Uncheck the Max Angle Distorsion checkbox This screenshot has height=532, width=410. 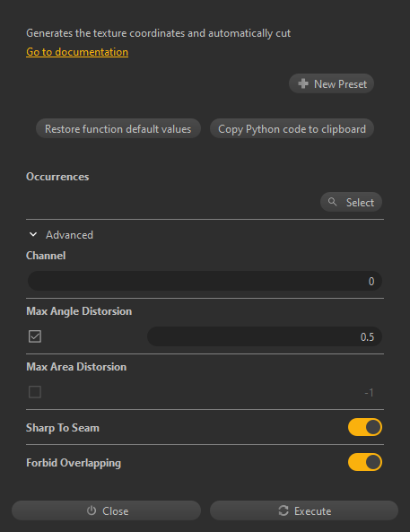coord(35,336)
